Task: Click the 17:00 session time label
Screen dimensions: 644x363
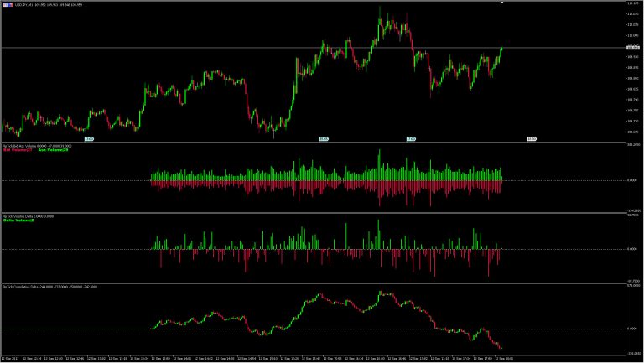Action: point(411,139)
